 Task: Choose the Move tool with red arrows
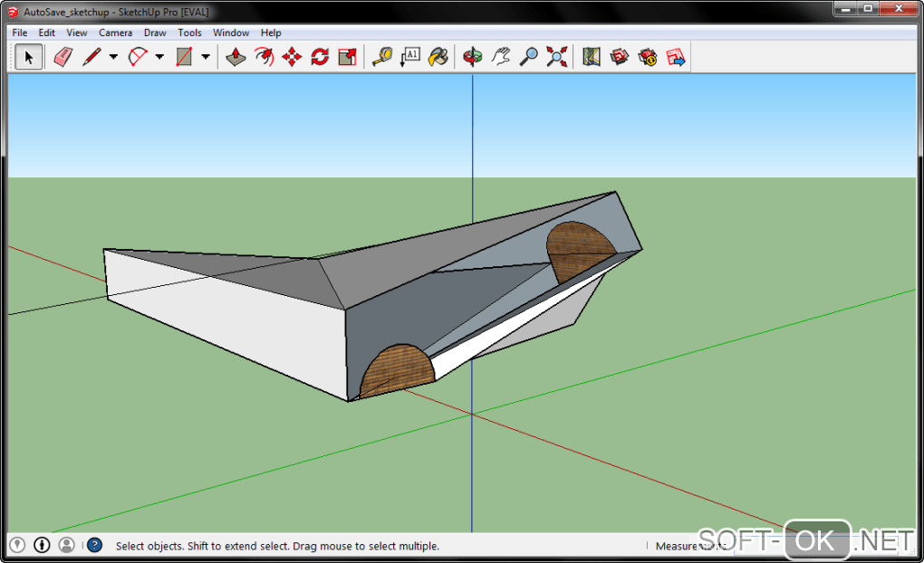pos(292,57)
